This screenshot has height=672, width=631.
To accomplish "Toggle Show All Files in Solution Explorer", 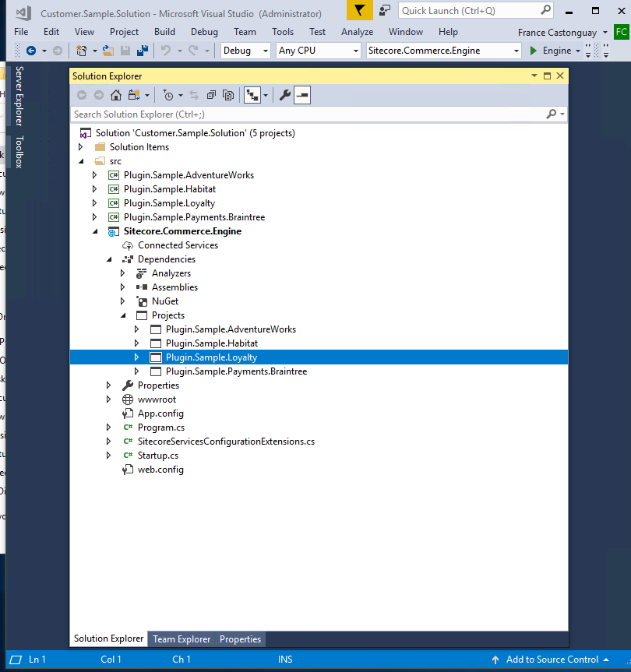I will click(228, 95).
